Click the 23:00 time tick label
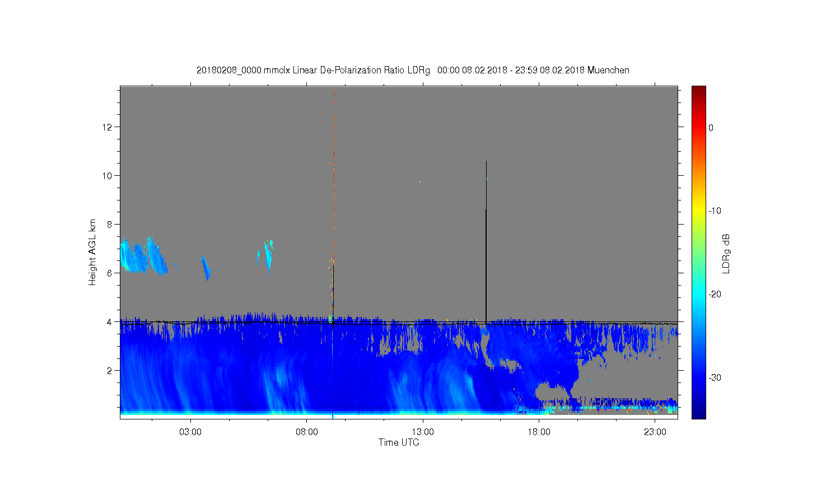This screenshot has height=504, width=840. (655, 432)
